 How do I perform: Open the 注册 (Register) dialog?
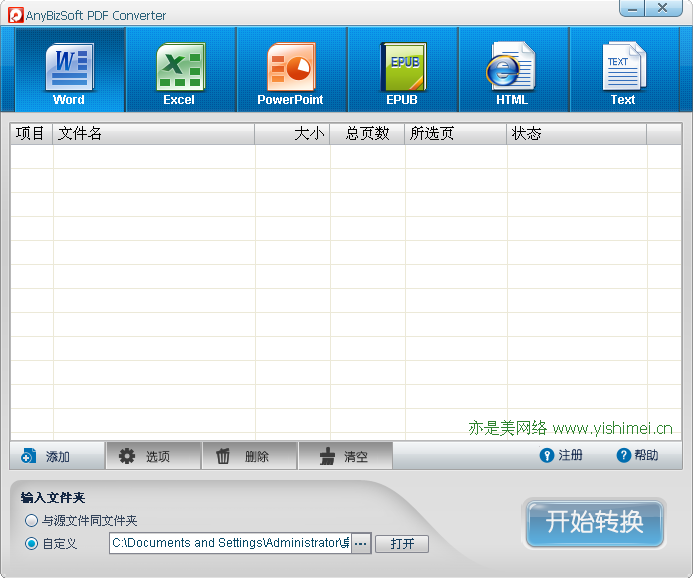[561, 455]
